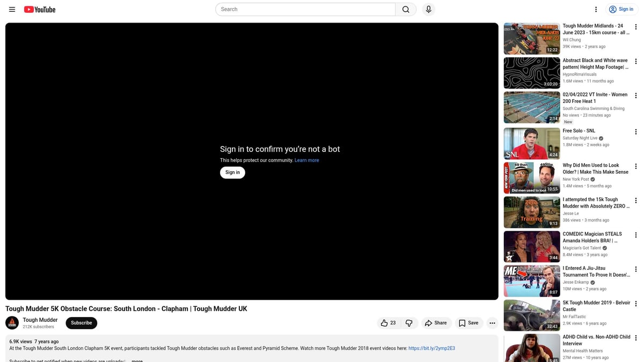Share the Tough Mudder video

point(435,323)
